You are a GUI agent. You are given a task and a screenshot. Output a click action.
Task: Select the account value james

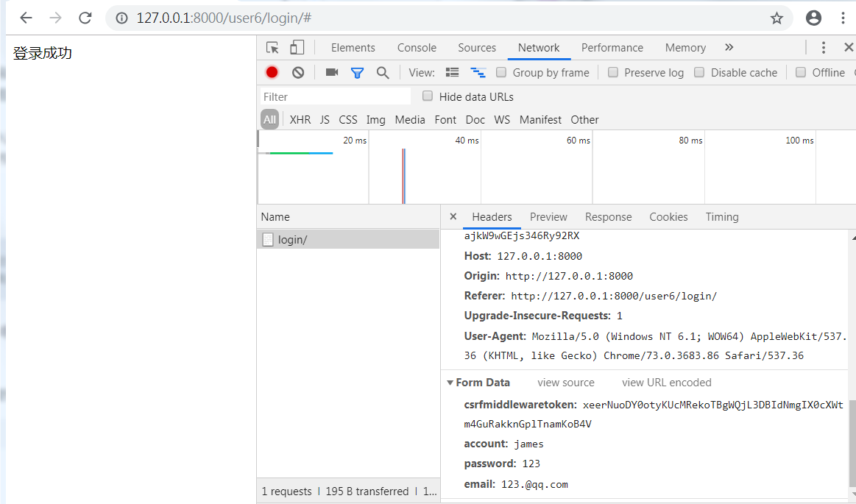point(528,444)
